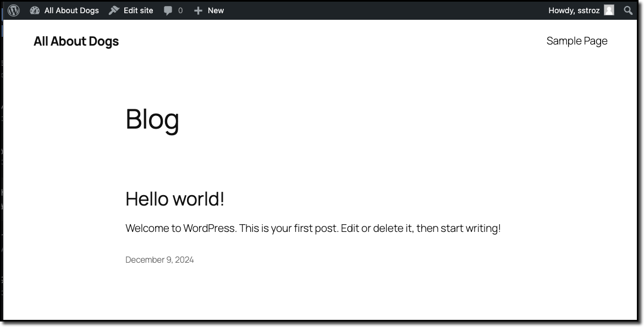Click New in the admin toolbar

click(x=215, y=10)
